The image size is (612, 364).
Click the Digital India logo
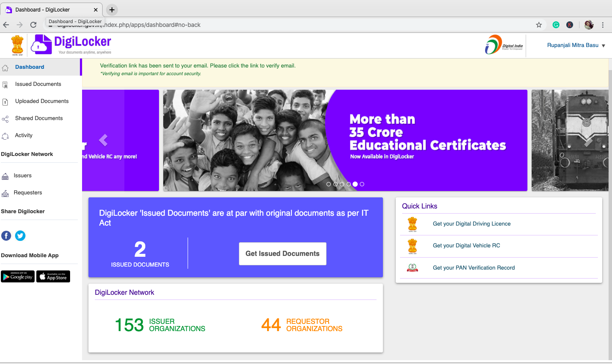pos(504,45)
